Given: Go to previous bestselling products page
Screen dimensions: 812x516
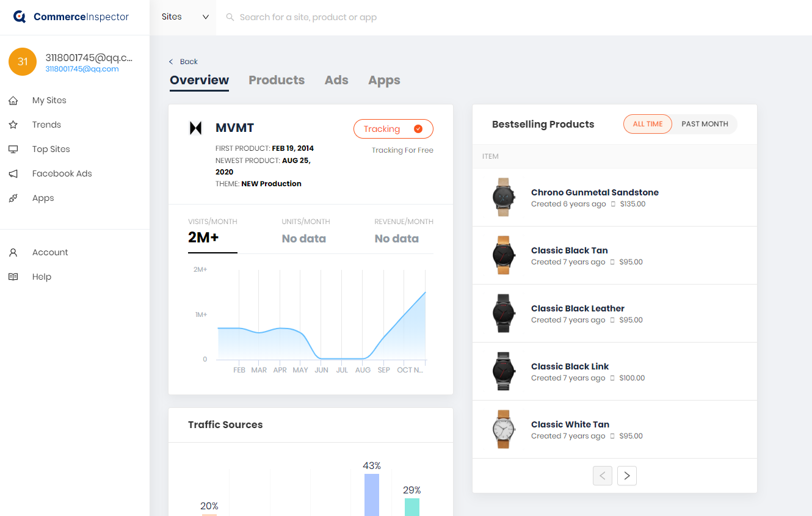Looking at the screenshot, I should [603, 476].
